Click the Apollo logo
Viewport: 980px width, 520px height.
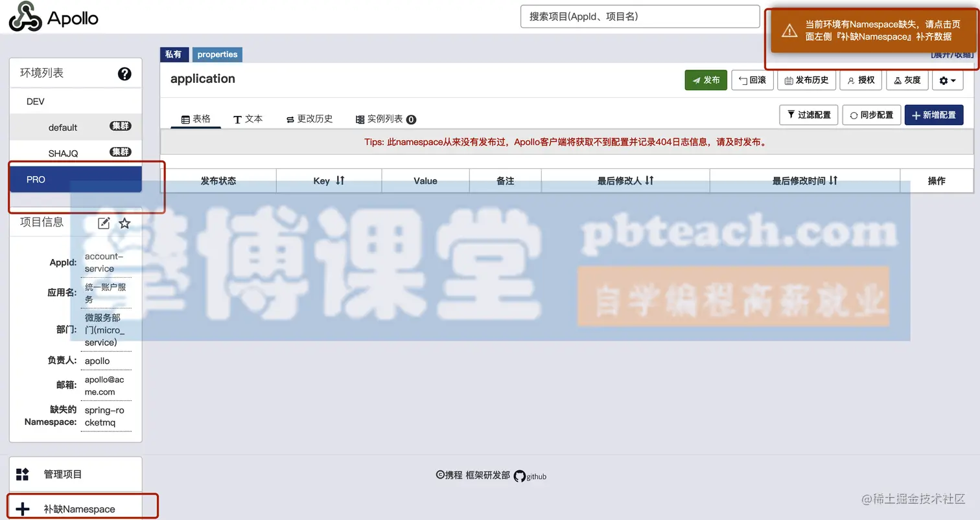point(53,16)
